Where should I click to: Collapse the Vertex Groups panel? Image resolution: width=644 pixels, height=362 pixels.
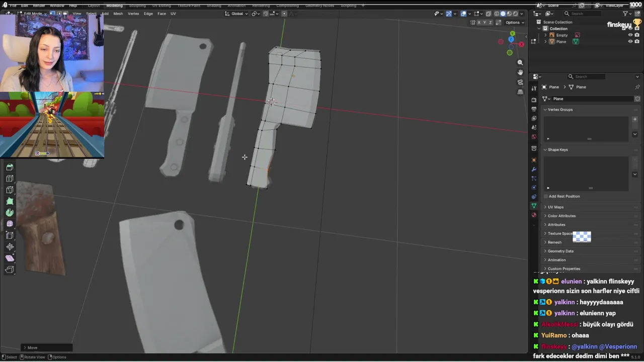pyautogui.click(x=560, y=110)
